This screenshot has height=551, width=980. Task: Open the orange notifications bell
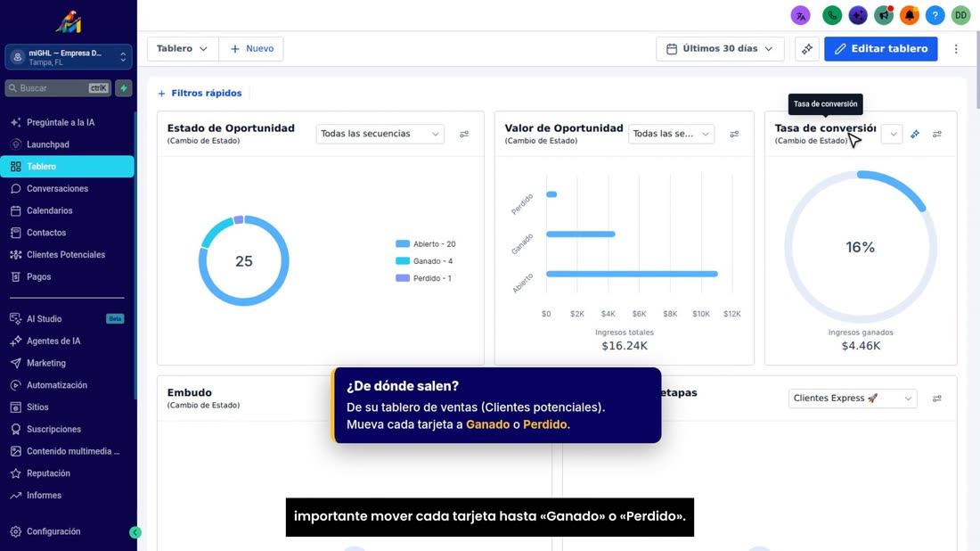[x=910, y=16]
